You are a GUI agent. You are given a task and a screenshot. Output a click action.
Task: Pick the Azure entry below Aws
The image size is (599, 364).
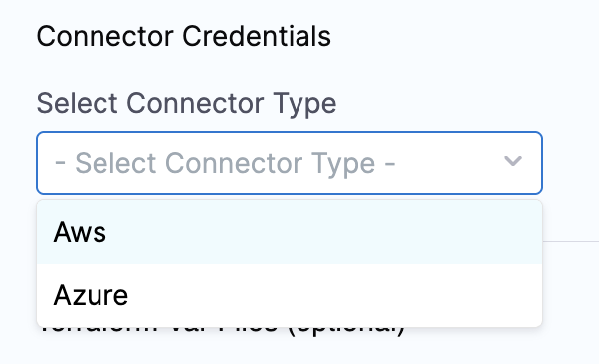point(290,295)
